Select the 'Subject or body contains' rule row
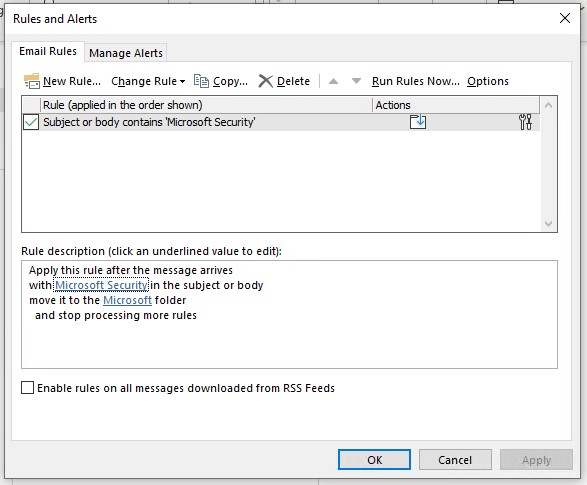The height and width of the screenshot is (485, 587). coord(280,122)
